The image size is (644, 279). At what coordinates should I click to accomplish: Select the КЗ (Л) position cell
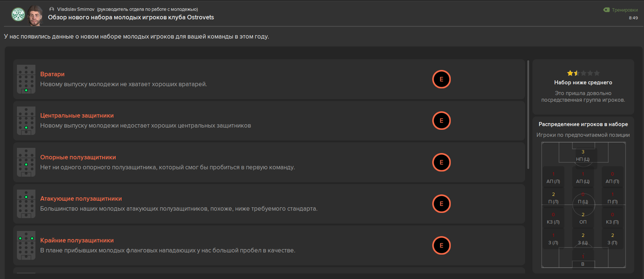pos(553,218)
